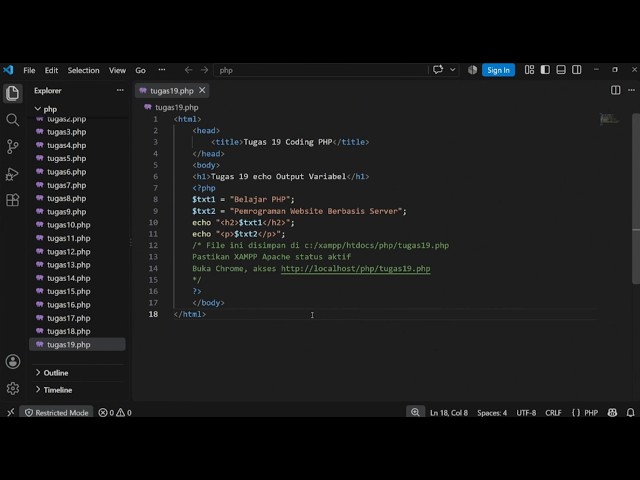The image size is (640, 480).
Task: Open the Explorer view in the activity bar
Action: point(13,93)
